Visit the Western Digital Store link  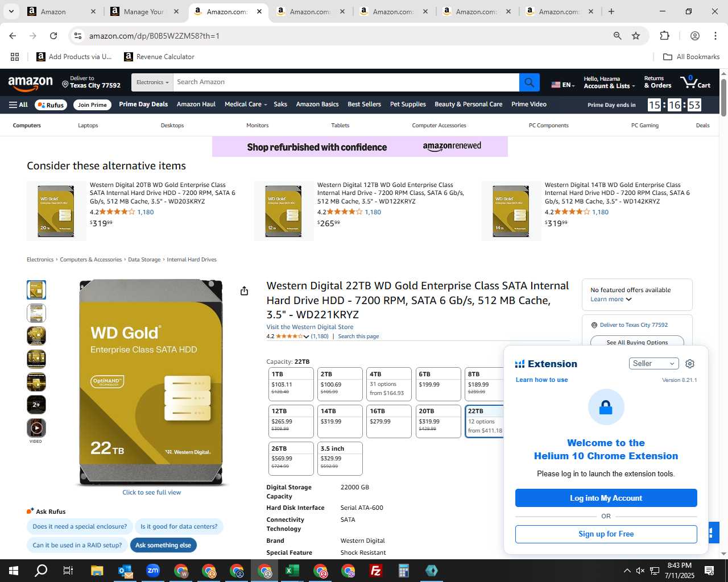310,327
